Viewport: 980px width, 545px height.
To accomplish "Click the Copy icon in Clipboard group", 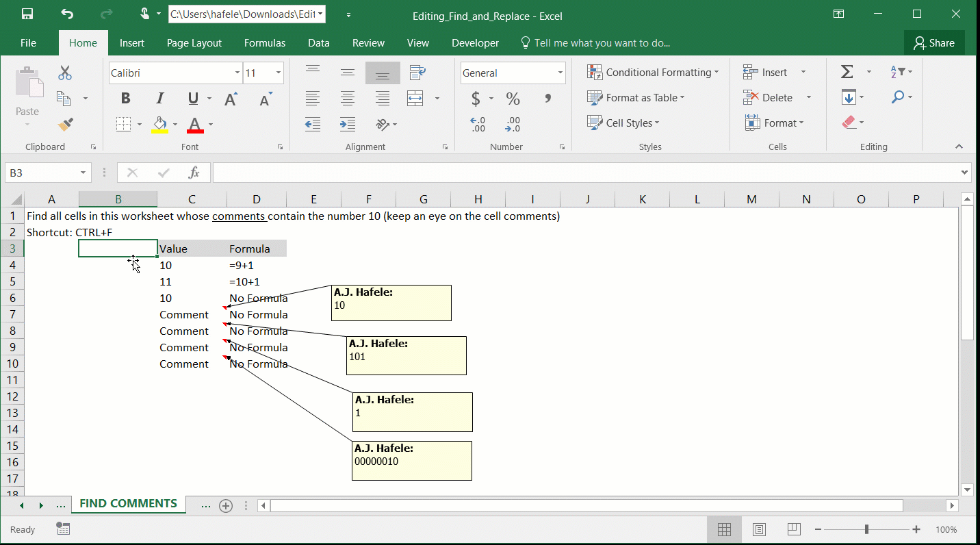I will [x=64, y=99].
